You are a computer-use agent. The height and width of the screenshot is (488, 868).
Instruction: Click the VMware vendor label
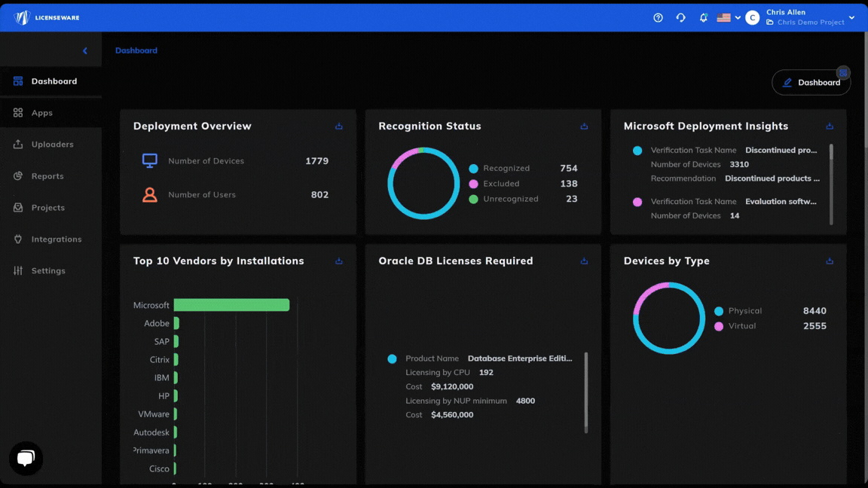[x=154, y=414]
